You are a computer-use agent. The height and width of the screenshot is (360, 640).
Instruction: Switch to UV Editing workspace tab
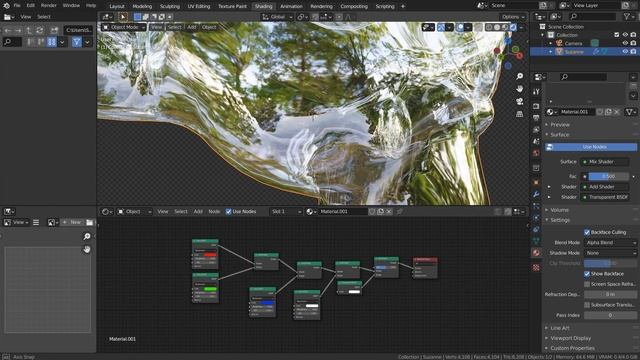[199, 6]
